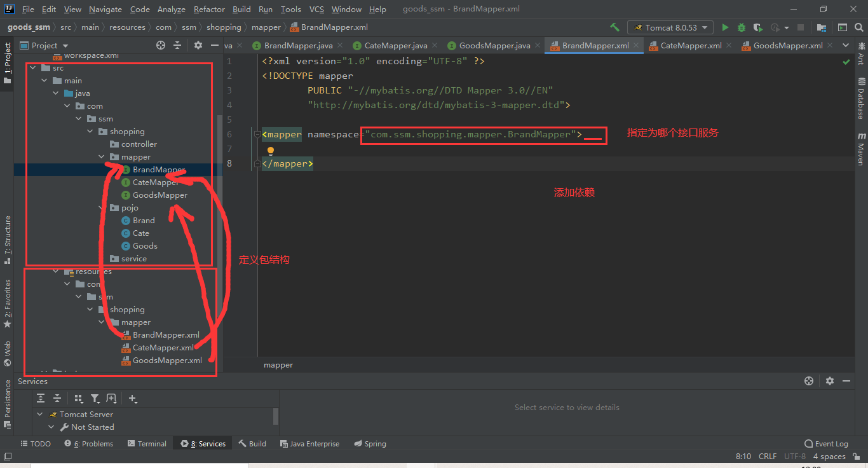Open the Event Log
868x468 pixels.
(x=826, y=444)
